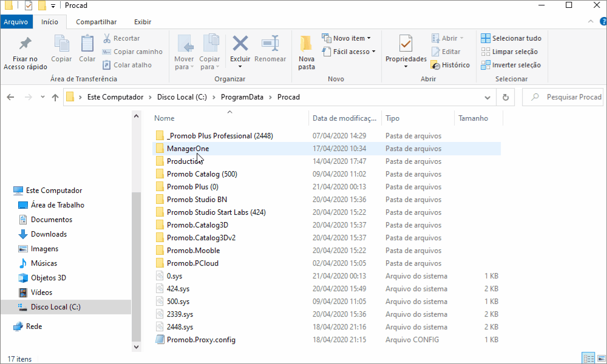Screen dimensions: 607x364
Task: Open the Abrir dropdown
Action: pyautogui.click(x=447, y=38)
